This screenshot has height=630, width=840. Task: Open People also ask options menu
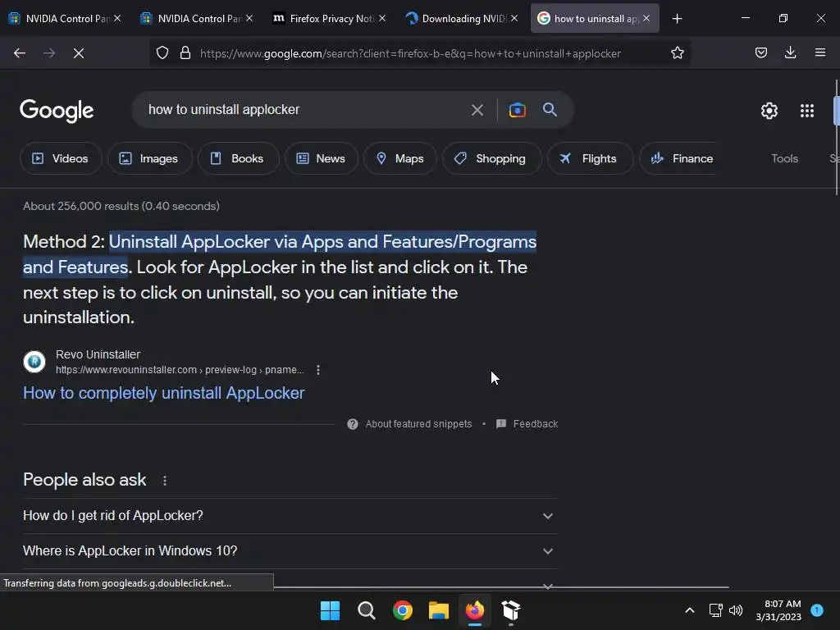click(x=164, y=481)
